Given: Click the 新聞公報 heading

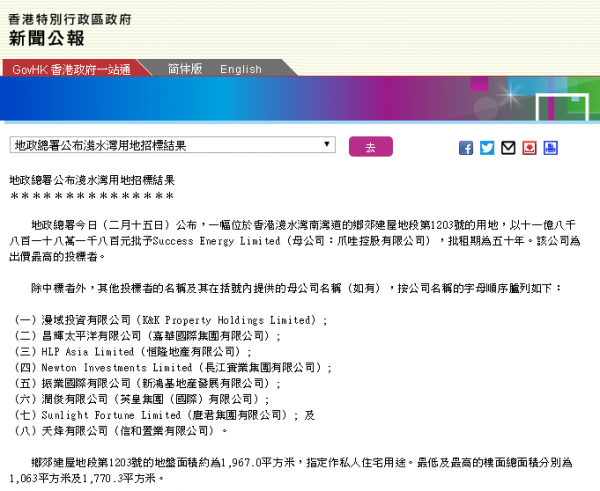Looking at the screenshot, I should tap(46, 38).
